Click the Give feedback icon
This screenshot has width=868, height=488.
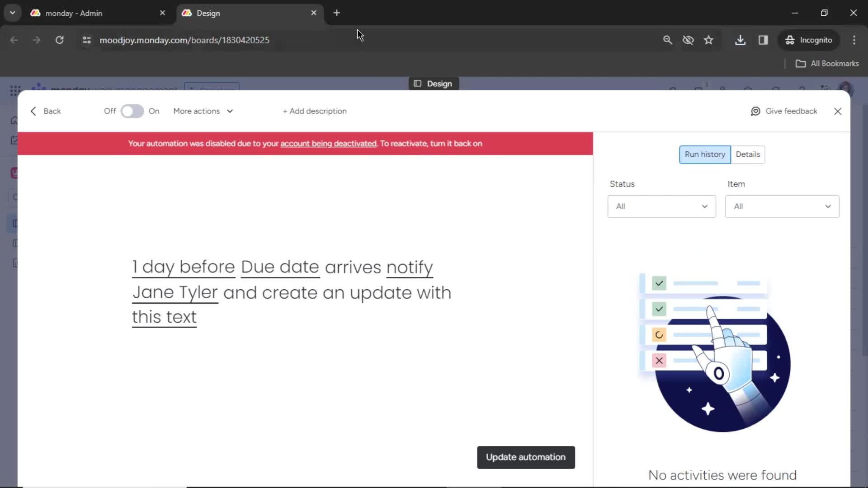(x=756, y=111)
